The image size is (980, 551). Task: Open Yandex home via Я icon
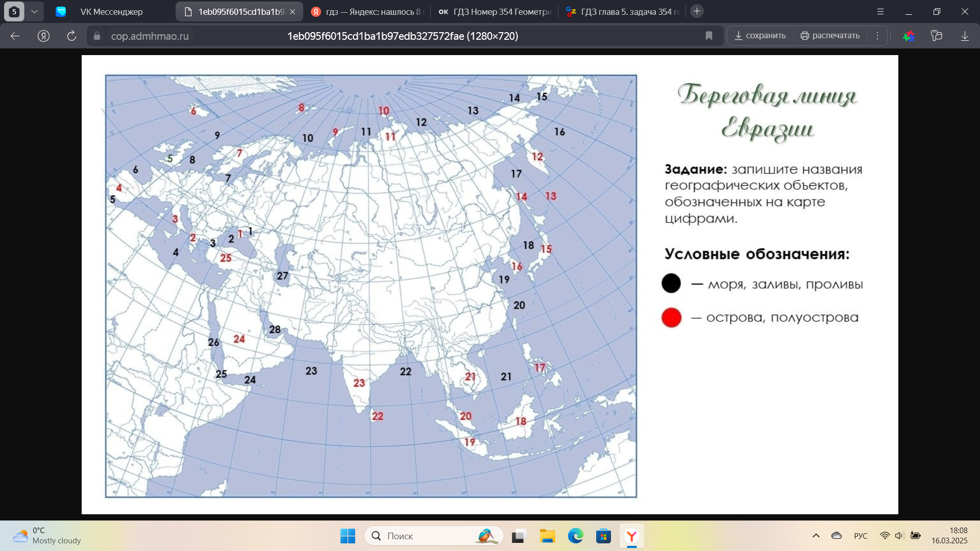click(x=44, y=36)
